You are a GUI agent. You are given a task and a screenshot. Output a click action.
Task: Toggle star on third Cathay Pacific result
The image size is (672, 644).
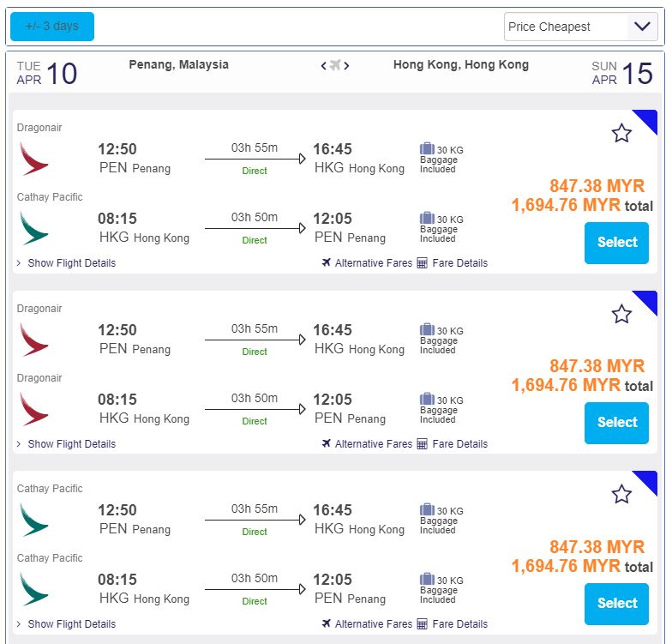tap(621, 494)
